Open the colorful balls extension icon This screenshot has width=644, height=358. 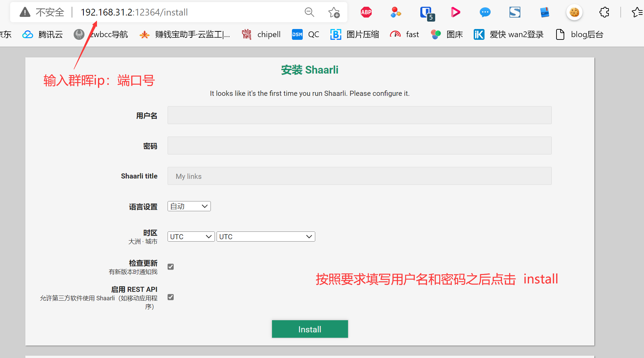396,12
